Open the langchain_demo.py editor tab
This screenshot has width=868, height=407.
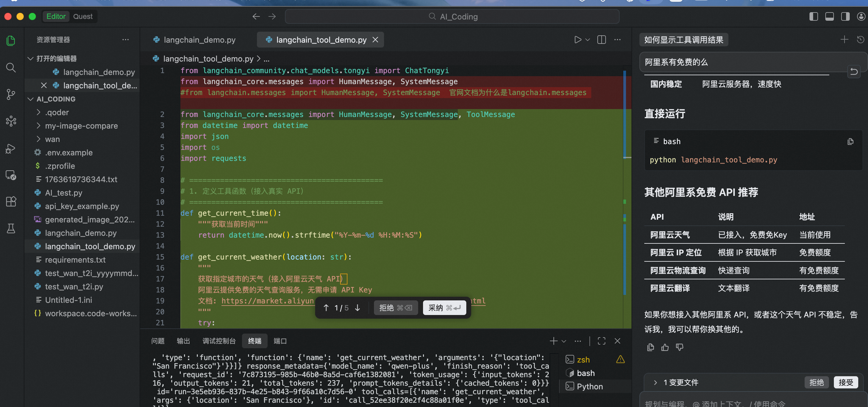(x=199, y=40)
